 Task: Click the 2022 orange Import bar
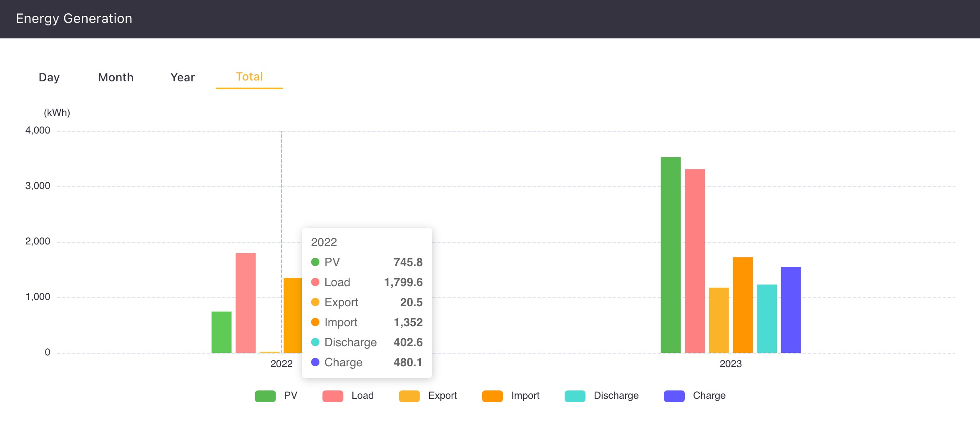(293, 315)
